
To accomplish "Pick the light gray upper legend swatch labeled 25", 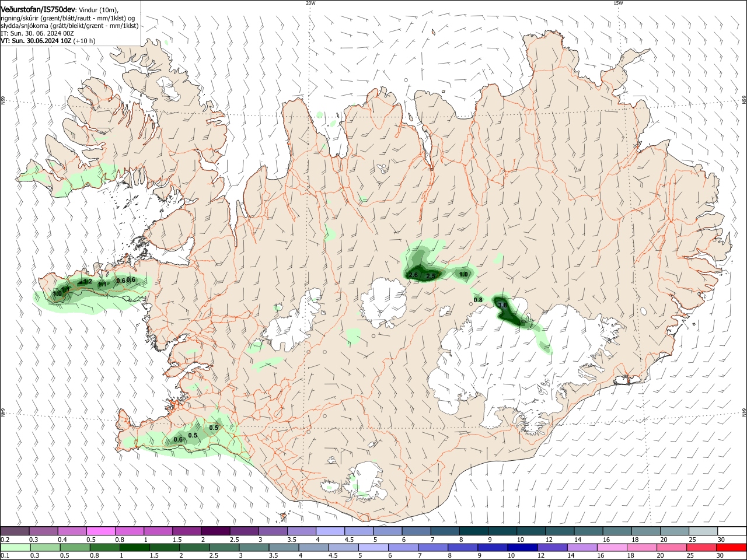I will (703, 531).
